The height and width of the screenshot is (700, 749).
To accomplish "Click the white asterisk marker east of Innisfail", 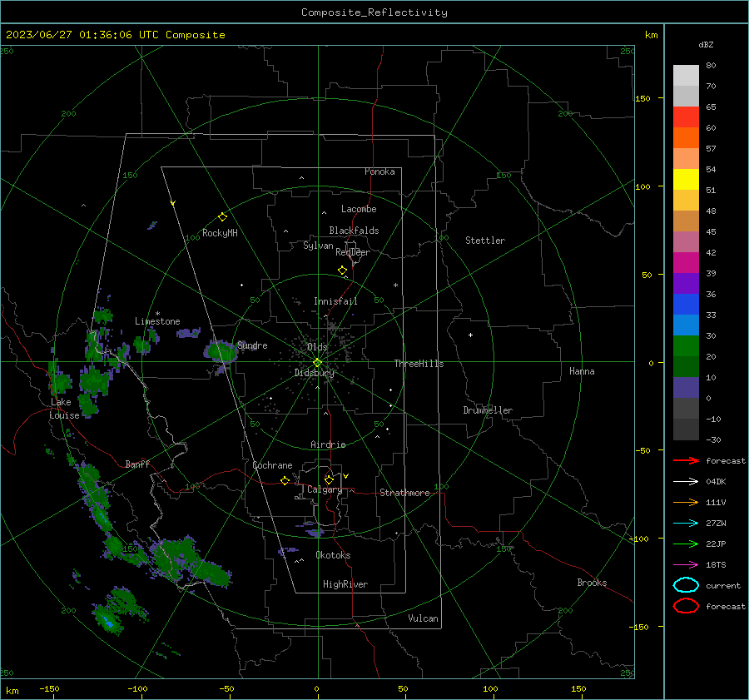I will [395, 285].
